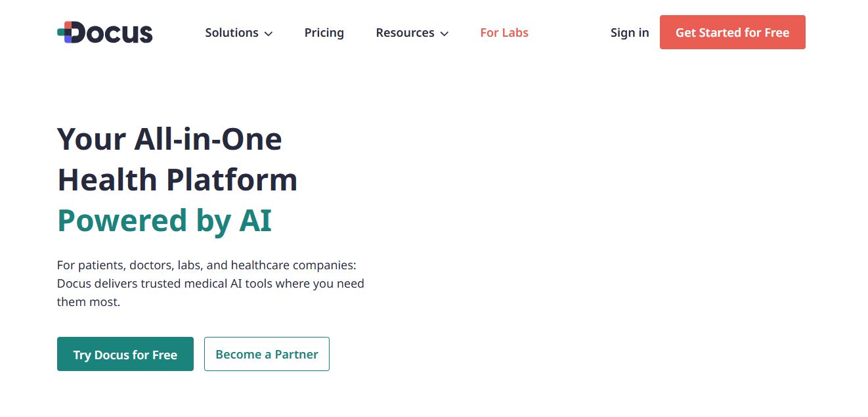Click the Docus cross logo icon
Viewport: 868px width, 417px height.
pyautogui.click(x=65, y=32)
